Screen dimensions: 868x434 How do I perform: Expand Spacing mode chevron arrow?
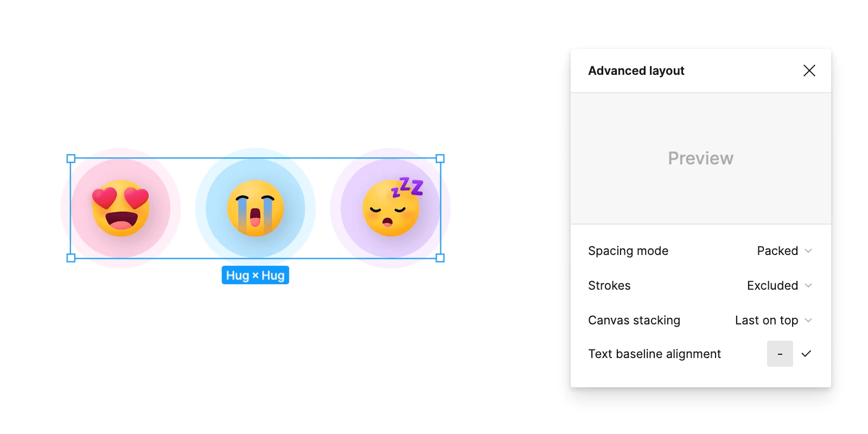808,251
